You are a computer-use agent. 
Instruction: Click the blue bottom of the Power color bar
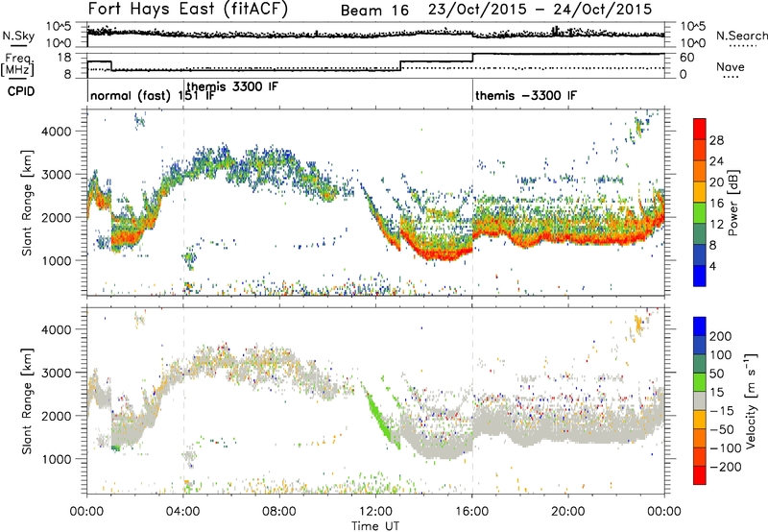700,277
